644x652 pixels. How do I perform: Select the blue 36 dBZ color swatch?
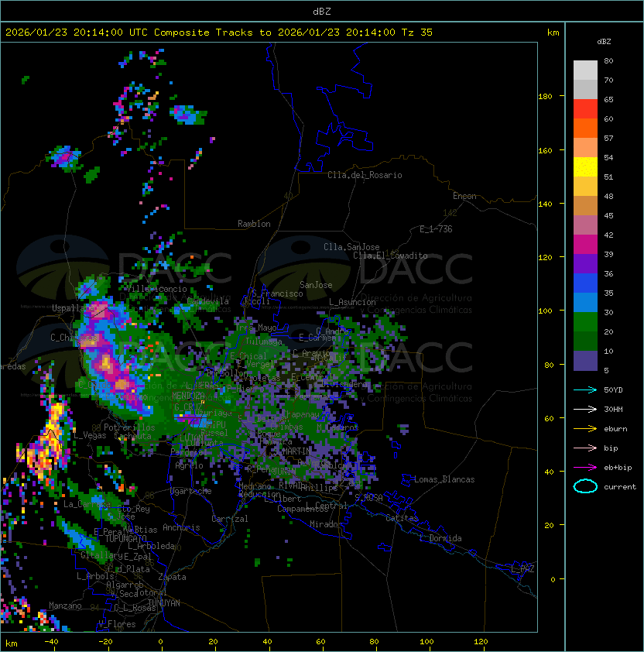tap(585, 283)
